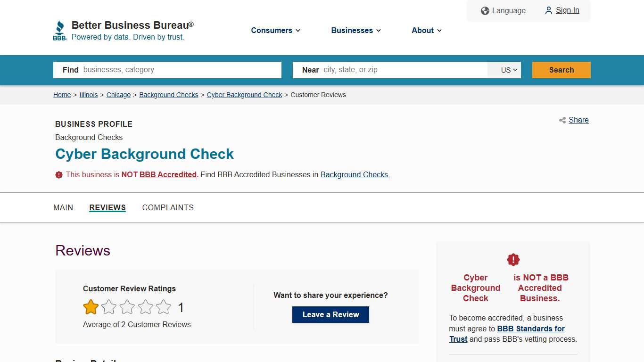Click the Sign In person icon
The image size is (644, 362).
(x=548, y=10)
